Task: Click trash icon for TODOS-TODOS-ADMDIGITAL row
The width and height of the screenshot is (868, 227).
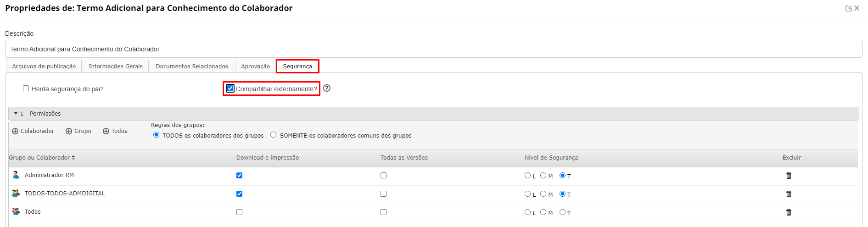Action: pos(789,194)
